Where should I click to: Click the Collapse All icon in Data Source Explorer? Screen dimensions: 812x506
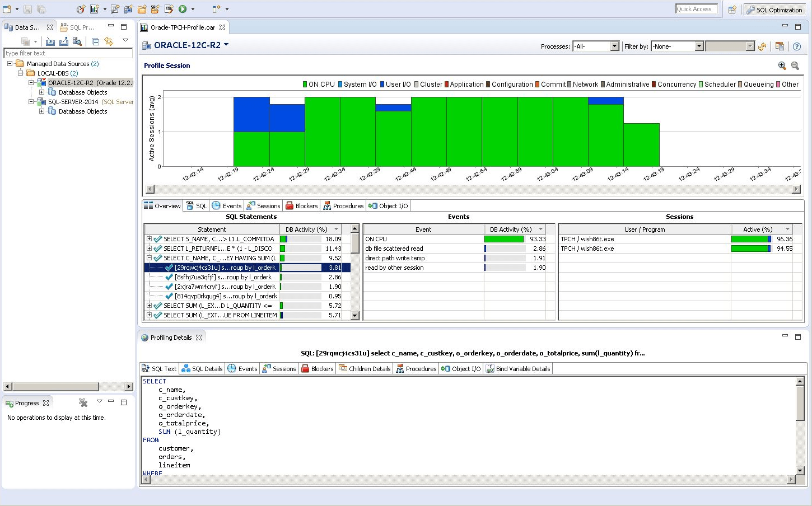click(95, 41)
